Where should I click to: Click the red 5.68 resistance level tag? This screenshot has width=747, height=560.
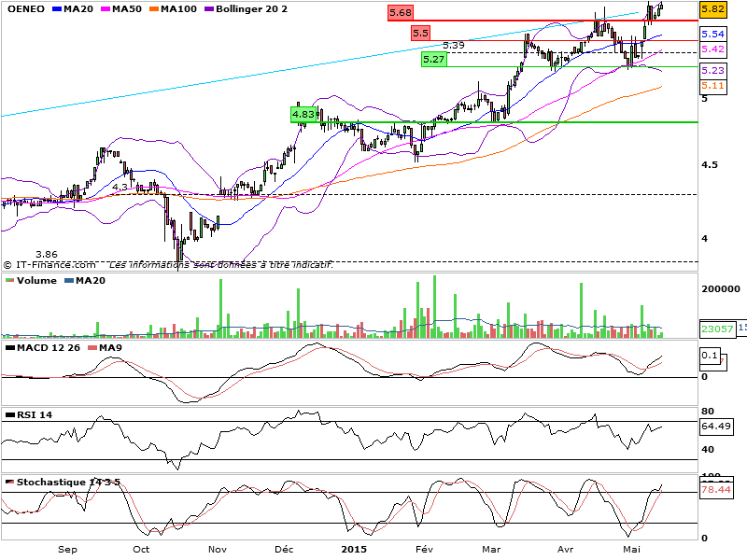401,13
